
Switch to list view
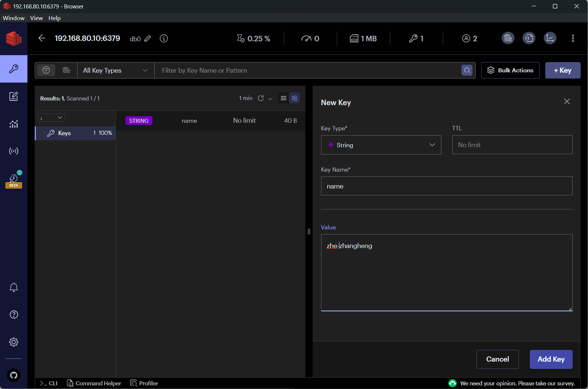[x=283, y=98]
